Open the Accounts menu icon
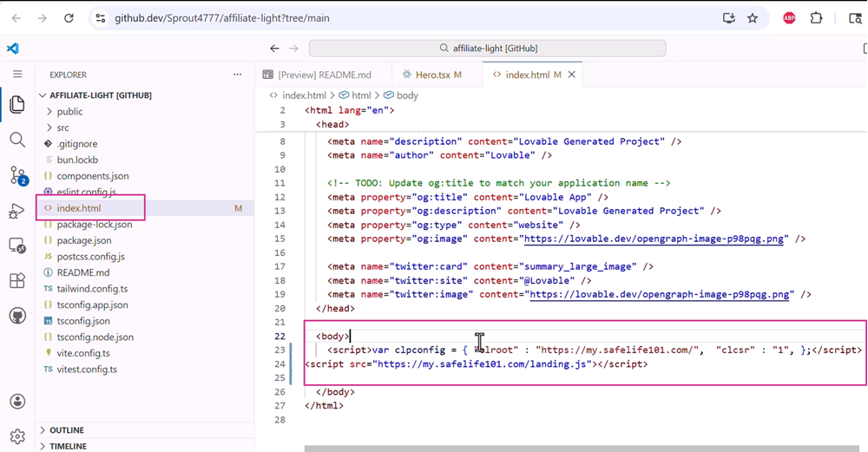 coord(17,401)
